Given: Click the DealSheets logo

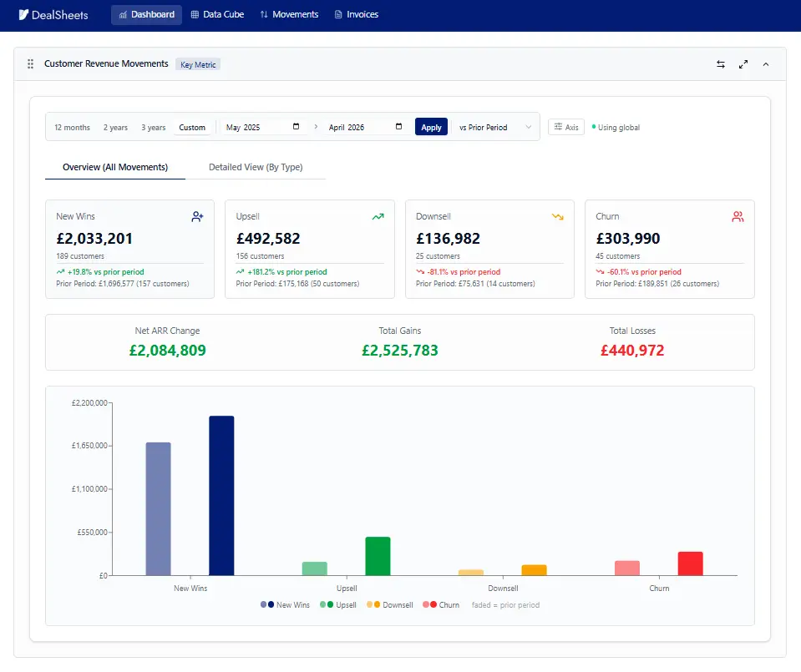Looking at the screenshot, I should tap(53, 15).
